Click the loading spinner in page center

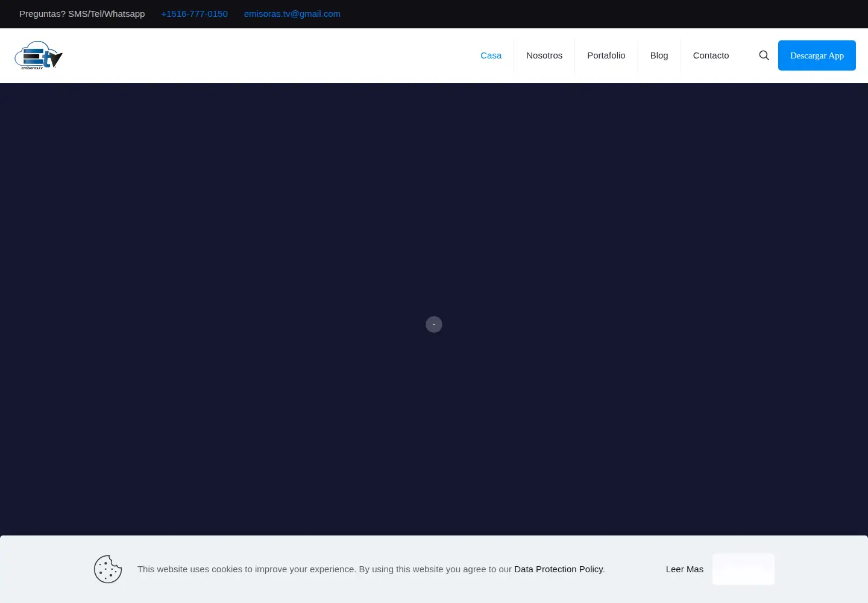click(x=434, y=324)
